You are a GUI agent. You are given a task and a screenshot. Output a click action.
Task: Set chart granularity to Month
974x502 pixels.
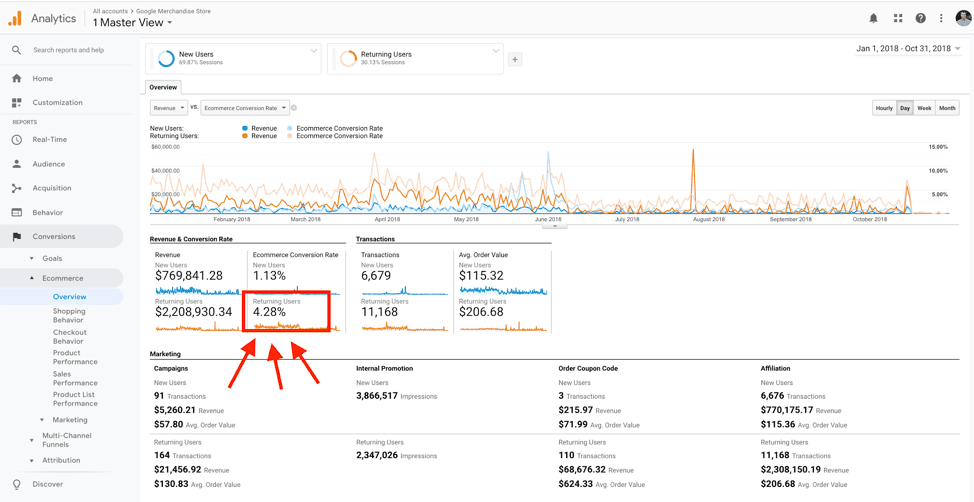[x=947, y=108]
